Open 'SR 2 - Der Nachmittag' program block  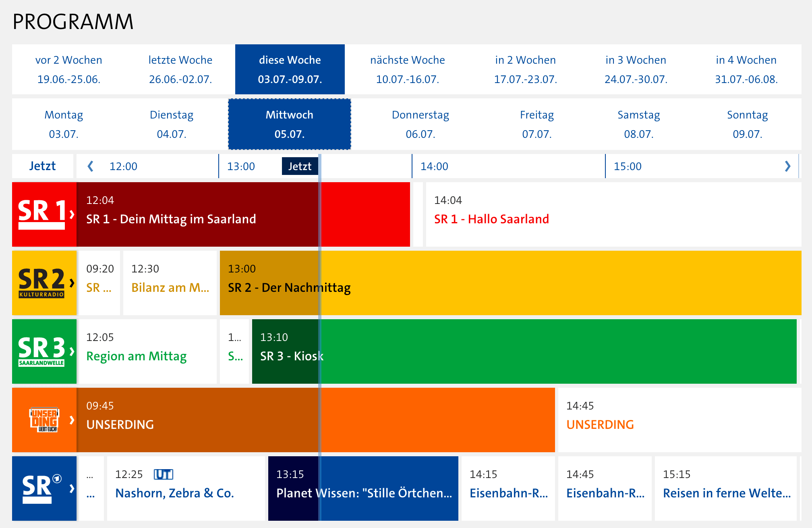click(289, 287)
